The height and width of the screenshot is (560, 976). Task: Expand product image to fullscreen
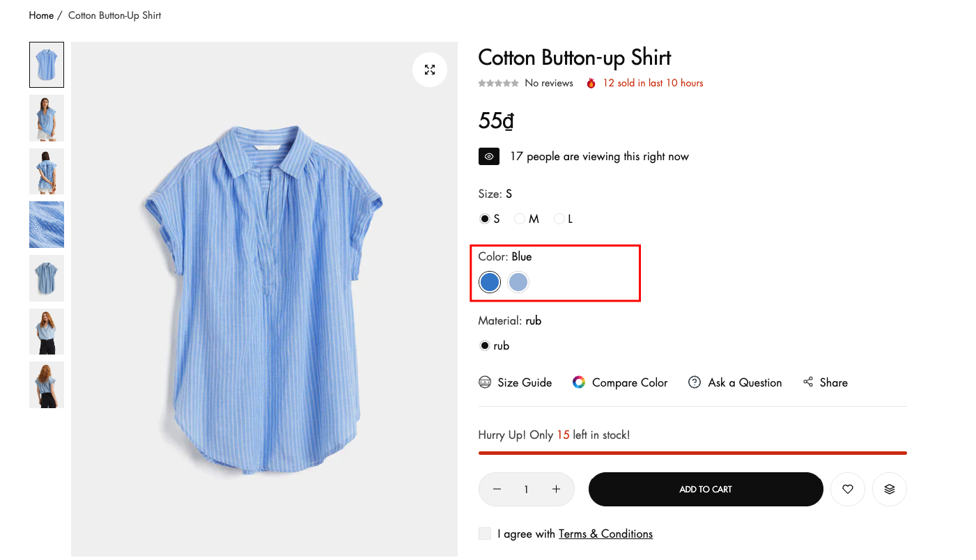(429, 70)
